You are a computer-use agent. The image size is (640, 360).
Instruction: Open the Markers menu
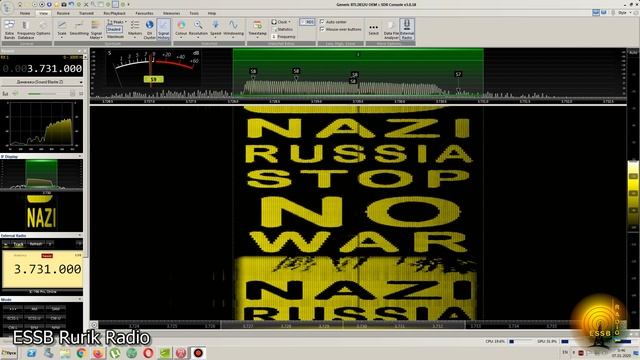point(135,28)
